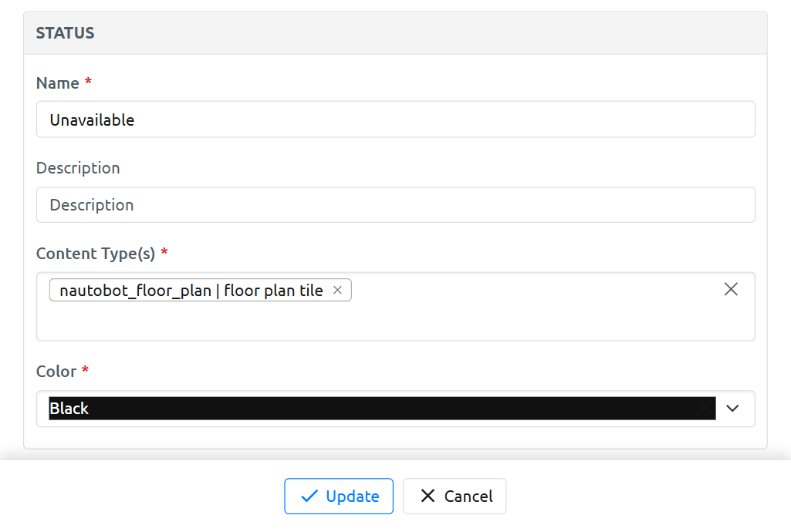Click the floor plan tile tag text
The height and width of the screenshot is (532, 791).
(191, 291)
